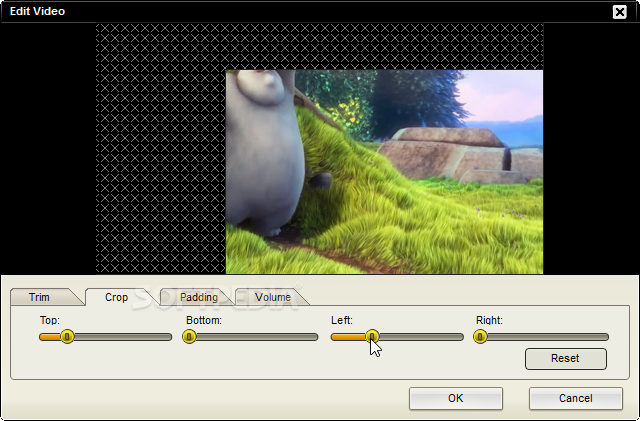Cancel the video edit dialog
The height and width of the screenshot is (421, 640).
coord(576,398)
